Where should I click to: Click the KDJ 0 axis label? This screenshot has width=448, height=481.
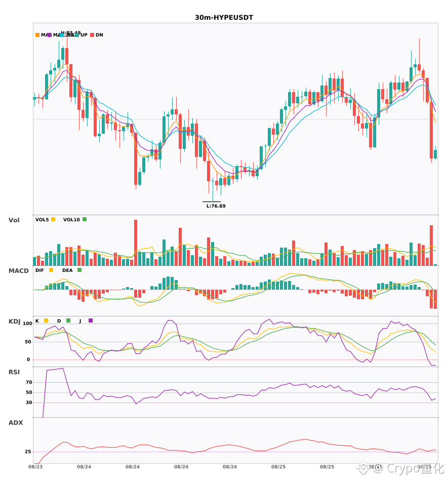28,359
